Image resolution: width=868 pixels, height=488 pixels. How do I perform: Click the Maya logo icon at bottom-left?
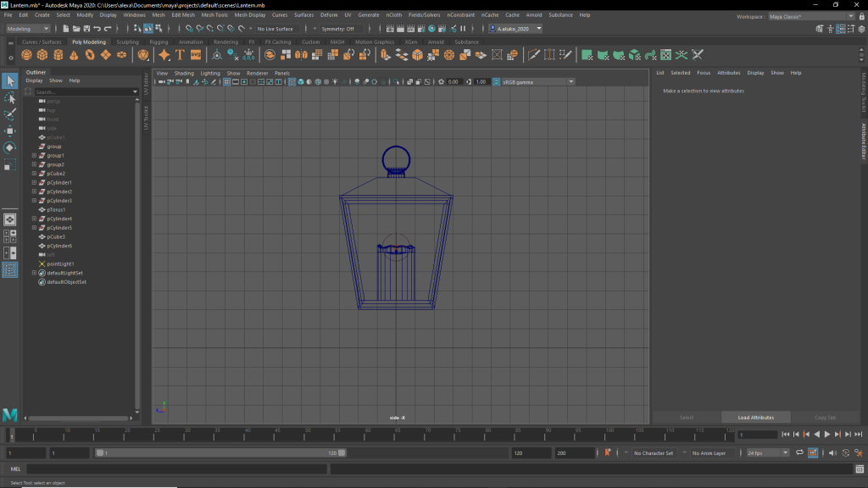(x=10, y=414)
